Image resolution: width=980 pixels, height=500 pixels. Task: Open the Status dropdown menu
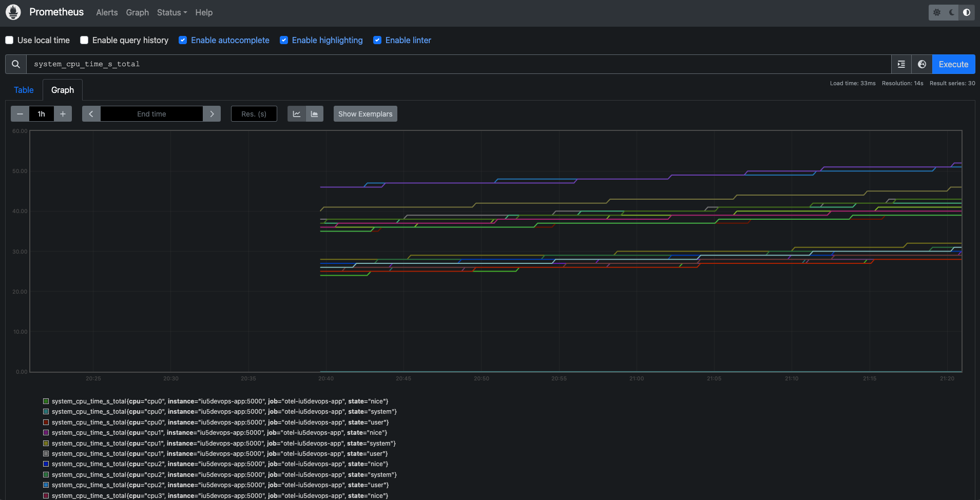tap(172, 12)
